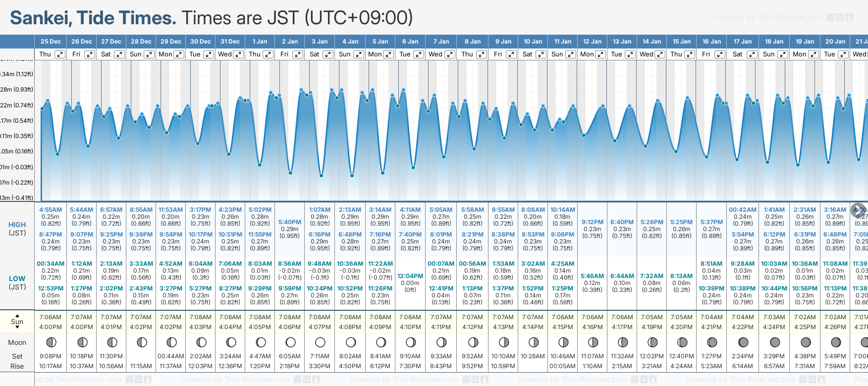Click expand icon for Sunday 11 Jan
Image resolution: width=868 pixels, height=386 pixels.
pyautogui.click(x=571, y=54)
